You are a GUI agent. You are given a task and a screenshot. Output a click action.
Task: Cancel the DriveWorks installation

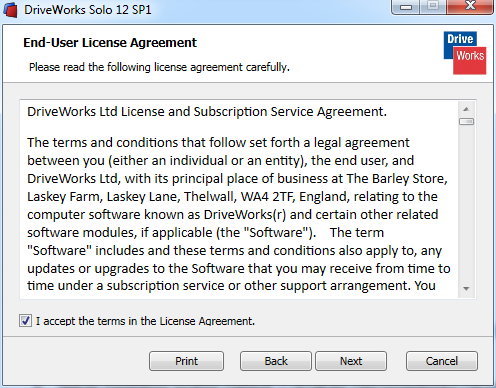(442, 361)
